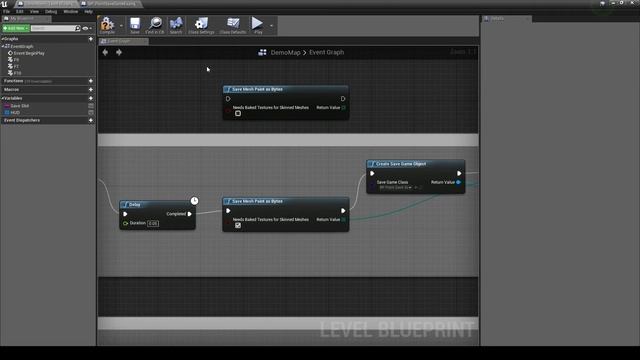Open the eye view options dropdown
640x360 pixels.
pyautogui.click(x=87, y=29)
